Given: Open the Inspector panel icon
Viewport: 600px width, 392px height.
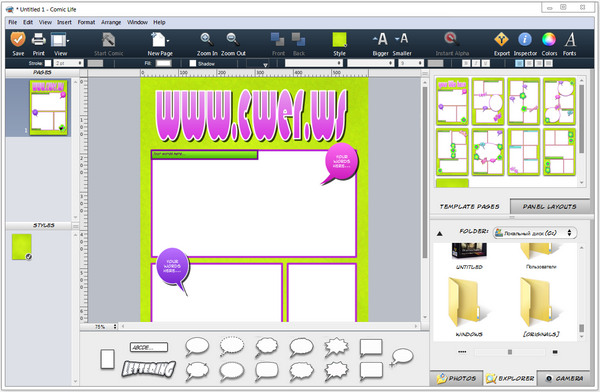Looking at the screenshot, I should pos(525,39).
